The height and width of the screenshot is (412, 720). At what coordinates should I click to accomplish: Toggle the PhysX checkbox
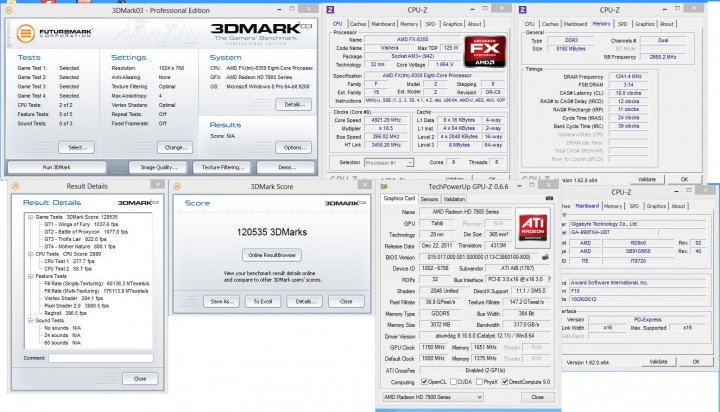click(x=479, y=382)
